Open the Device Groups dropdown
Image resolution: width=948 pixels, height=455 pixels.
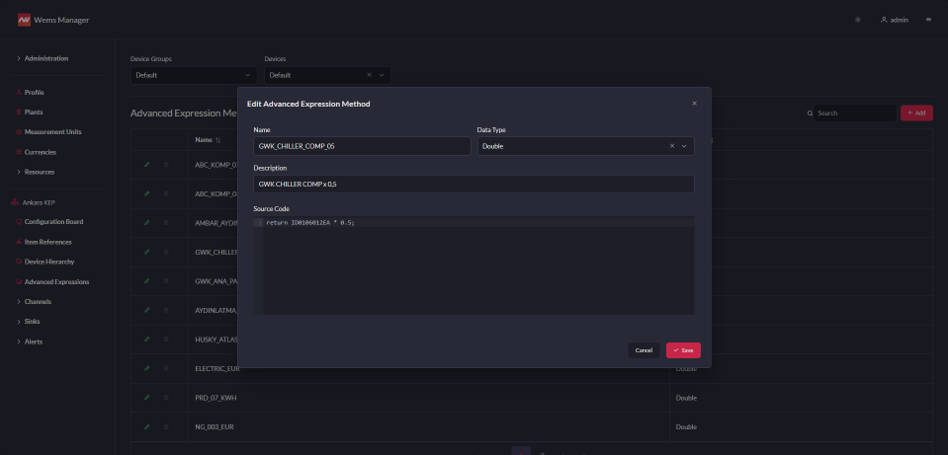pos(193,75)
